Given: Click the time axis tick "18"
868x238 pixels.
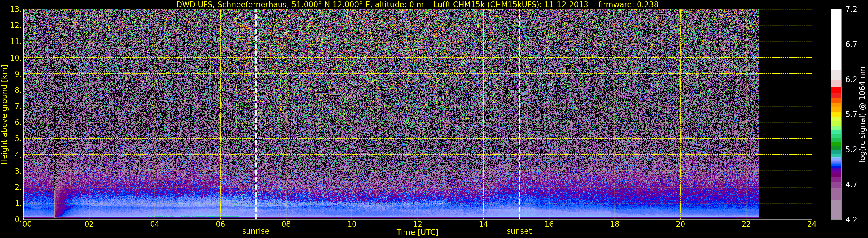Looking at the screenshot, I should click(614, 224).
